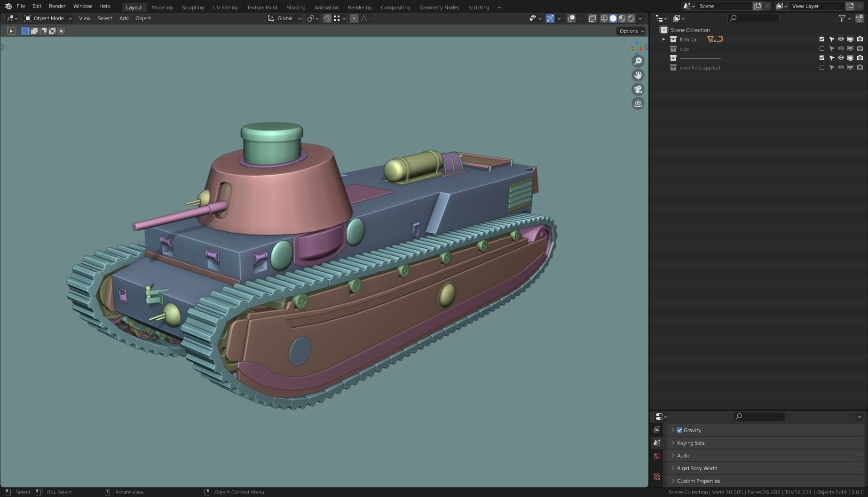Disable render camera icon for fcm 1a
This screenshot has width=868, height=497.
click(860, 39)
